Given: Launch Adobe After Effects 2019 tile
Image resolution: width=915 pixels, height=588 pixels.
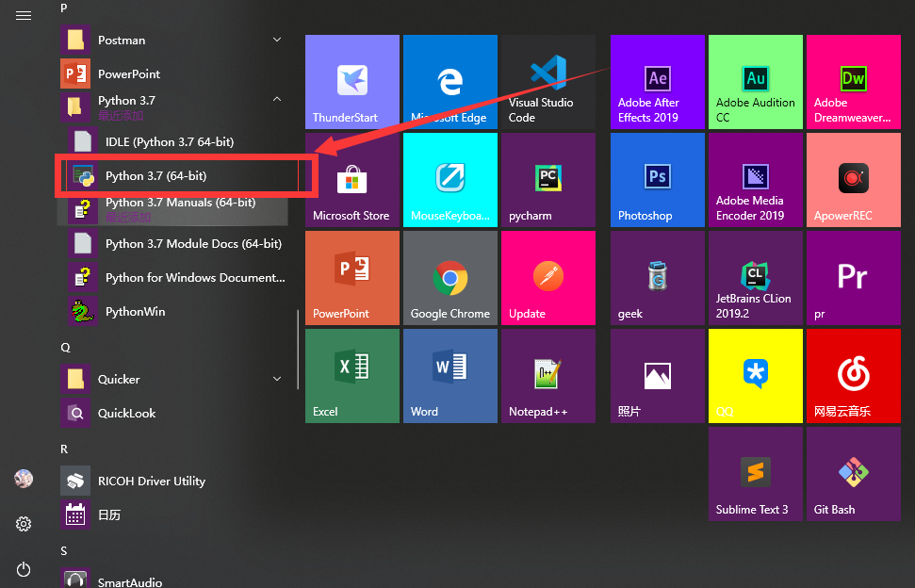Looking at the screenshot, I should [657, 82].
